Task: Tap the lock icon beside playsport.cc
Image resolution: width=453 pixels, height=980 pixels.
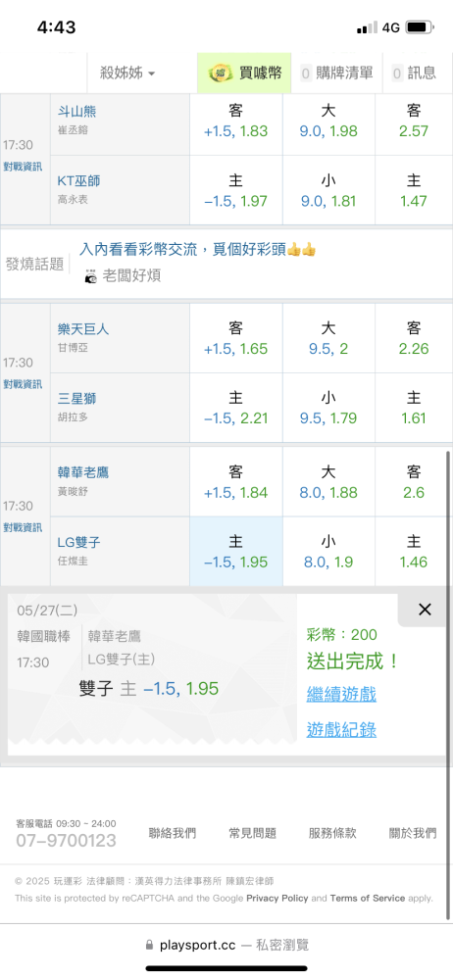Action: pyautogui.click(x=149, y=945)
